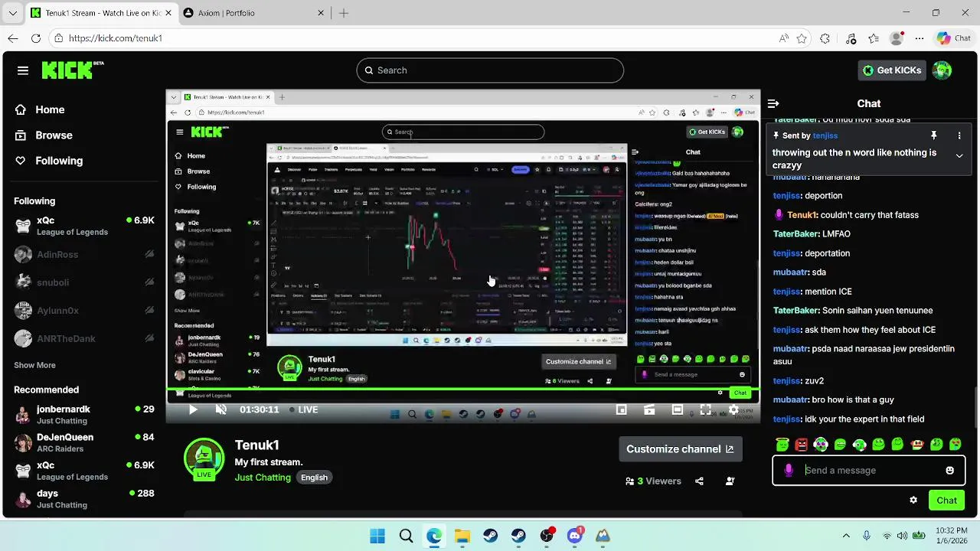Open recommended channel days
The image size is (980, 551).
pyautogui.click(x=84, y=499)
